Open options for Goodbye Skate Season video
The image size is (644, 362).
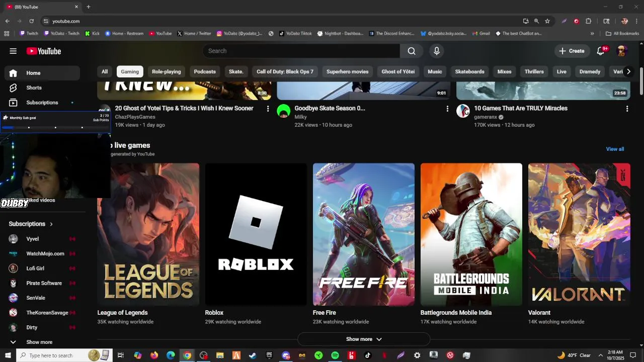(447, 109)
